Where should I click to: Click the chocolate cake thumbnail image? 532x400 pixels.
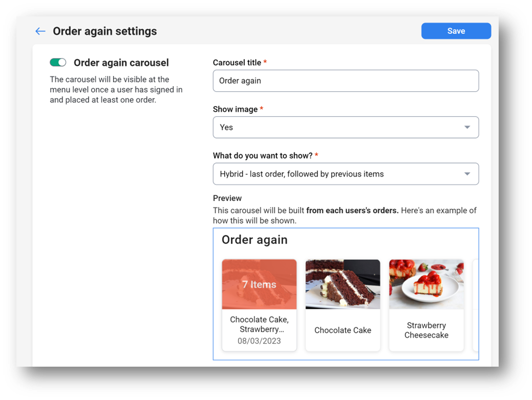coord(343,284)
